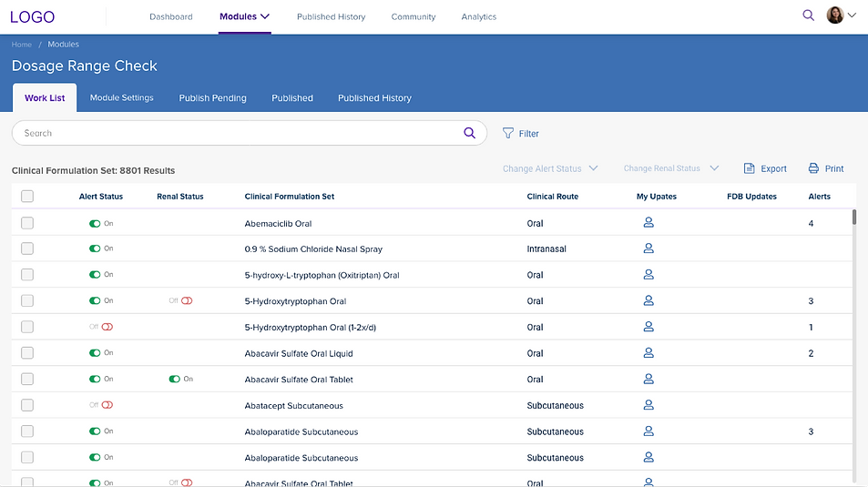This screenshot has height=487, width=868.
Task: Switch to the Publish Pending tab
Action: click(x=212, y=98)
